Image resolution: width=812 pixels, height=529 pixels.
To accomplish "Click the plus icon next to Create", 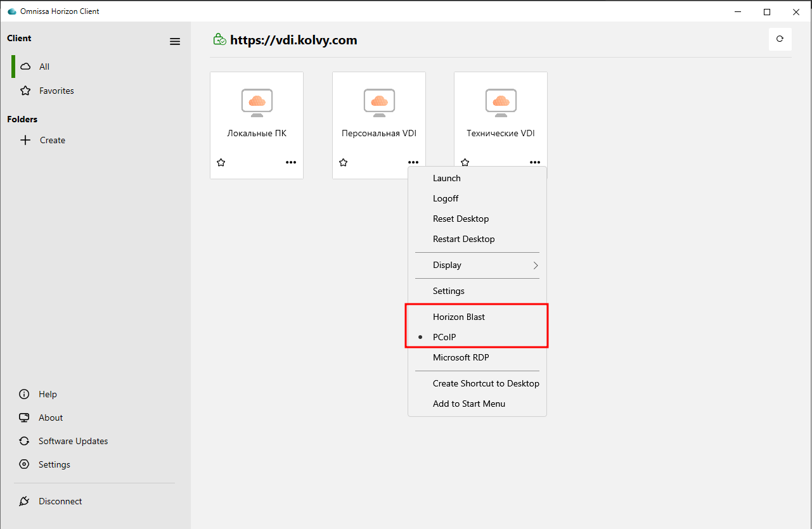I will point(25,140).
